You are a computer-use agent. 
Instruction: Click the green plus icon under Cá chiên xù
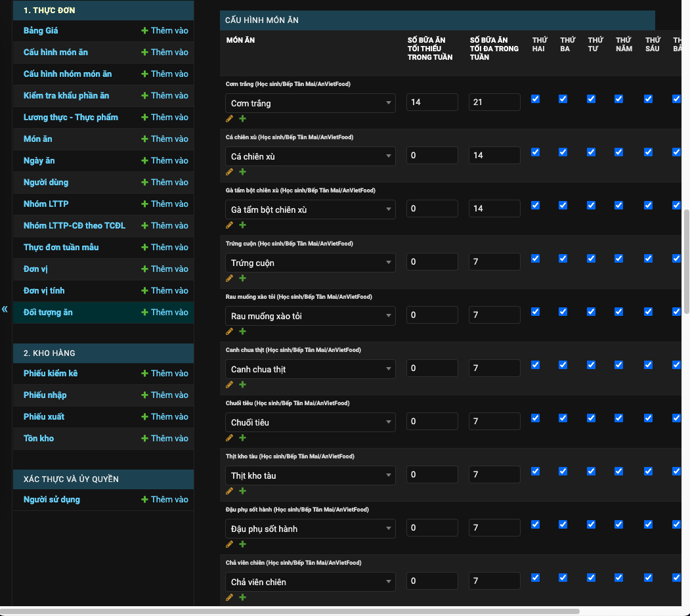point(242,171)
